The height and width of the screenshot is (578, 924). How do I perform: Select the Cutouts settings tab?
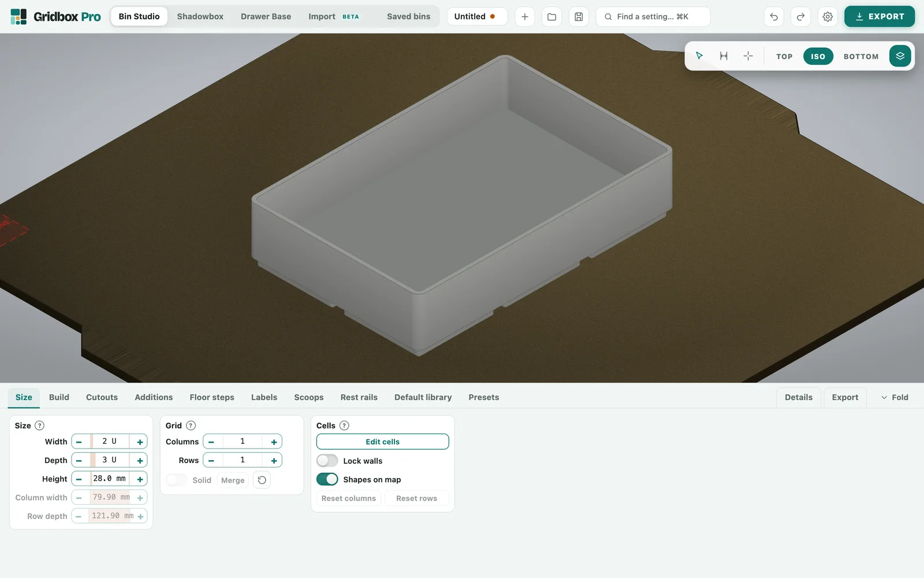(x=102, y=397)
